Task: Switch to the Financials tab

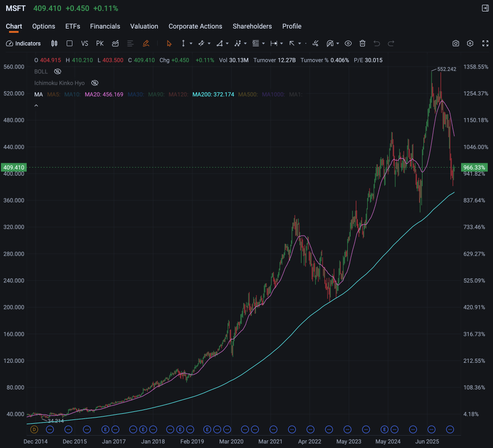Action: [105, 26]
